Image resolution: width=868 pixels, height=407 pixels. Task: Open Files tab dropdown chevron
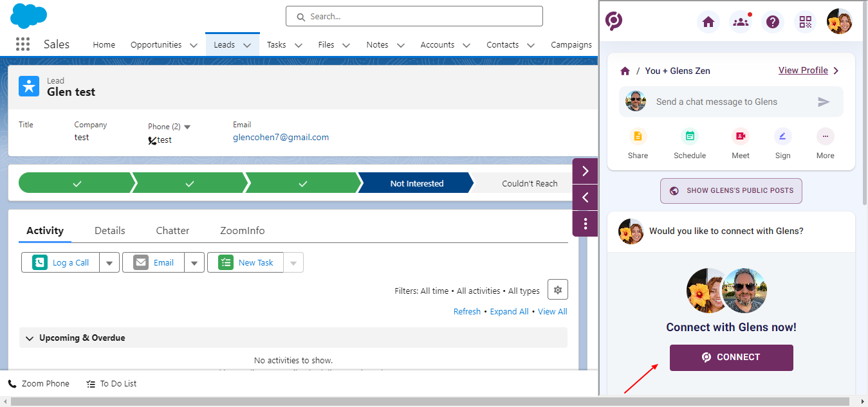[346, 45]
